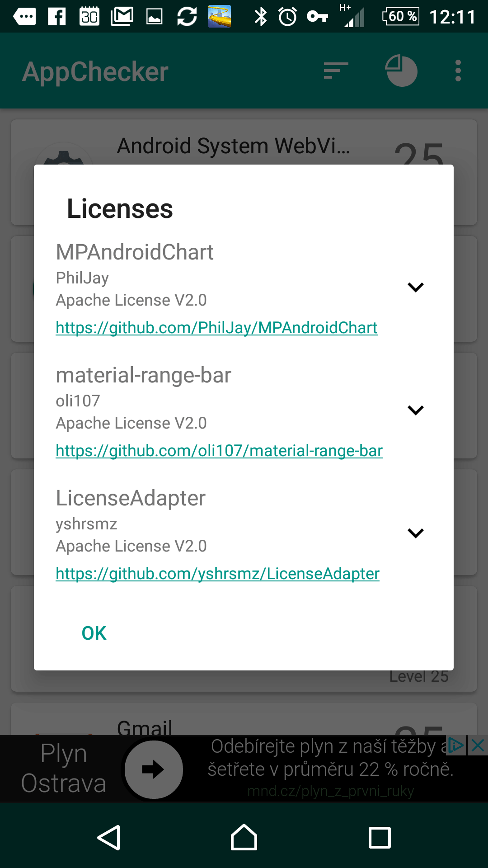This screenshot has height=868, width=488.
Task: Tap the alarm clock status icon
Action: coord(287,17)
